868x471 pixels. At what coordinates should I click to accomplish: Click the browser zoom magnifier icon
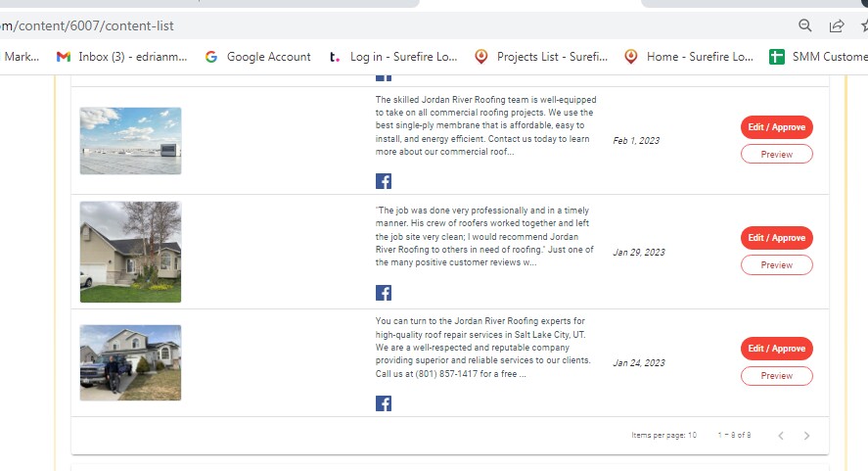click(805, 25)
